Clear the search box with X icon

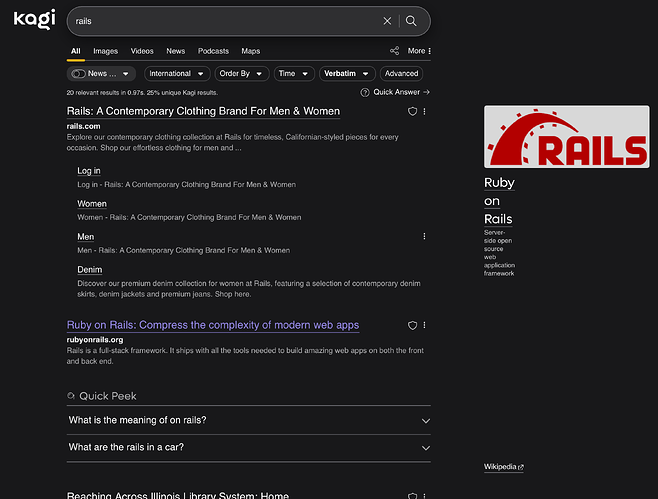(x=387, y=21)
